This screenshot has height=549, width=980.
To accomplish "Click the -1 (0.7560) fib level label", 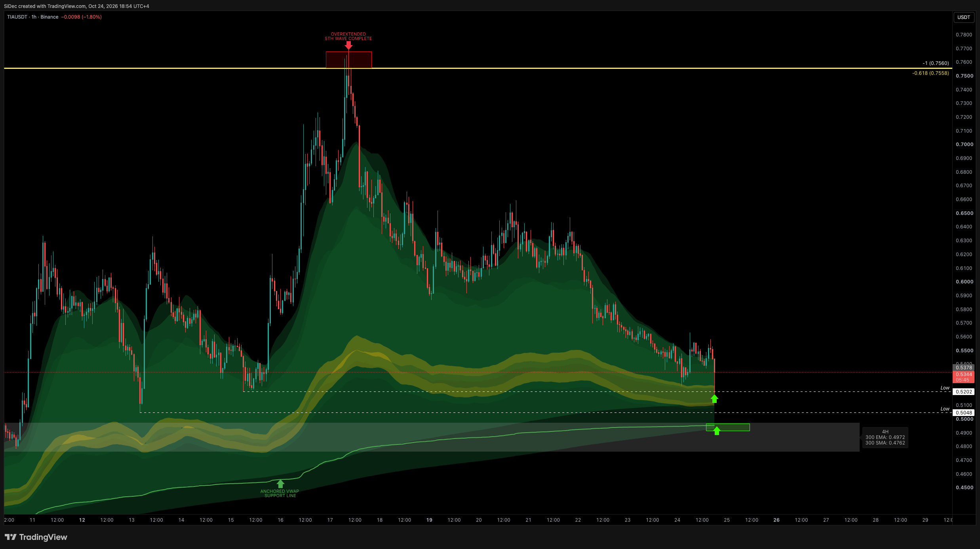I will [x=936, y=63].
